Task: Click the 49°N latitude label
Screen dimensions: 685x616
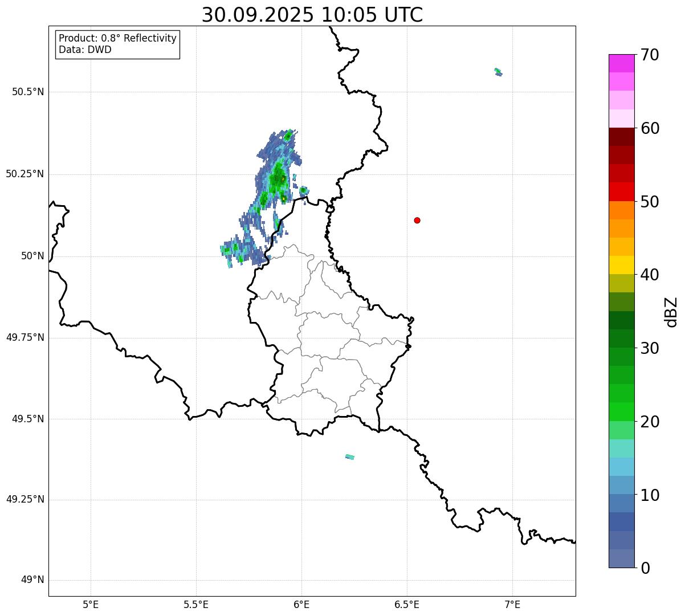Action: coord(32,580)
